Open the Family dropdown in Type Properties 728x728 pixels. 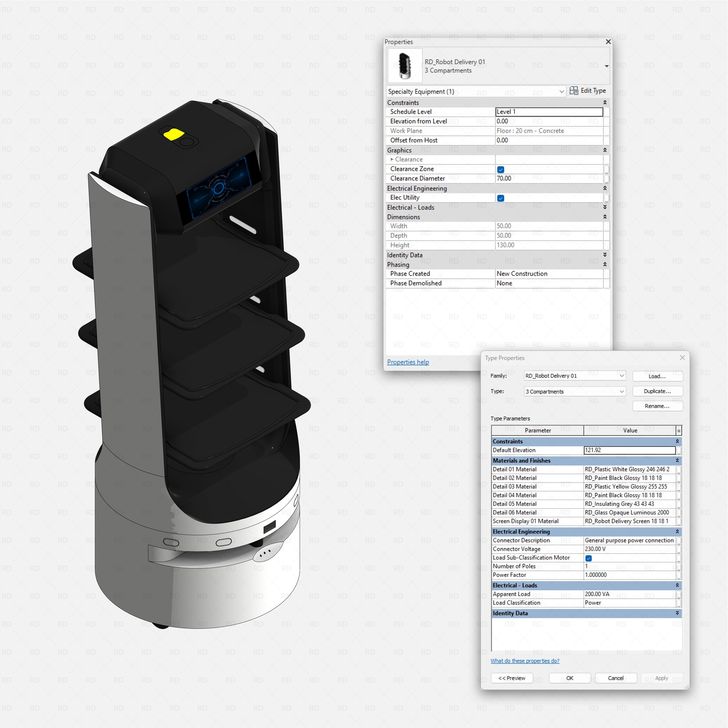pos(575,376)
